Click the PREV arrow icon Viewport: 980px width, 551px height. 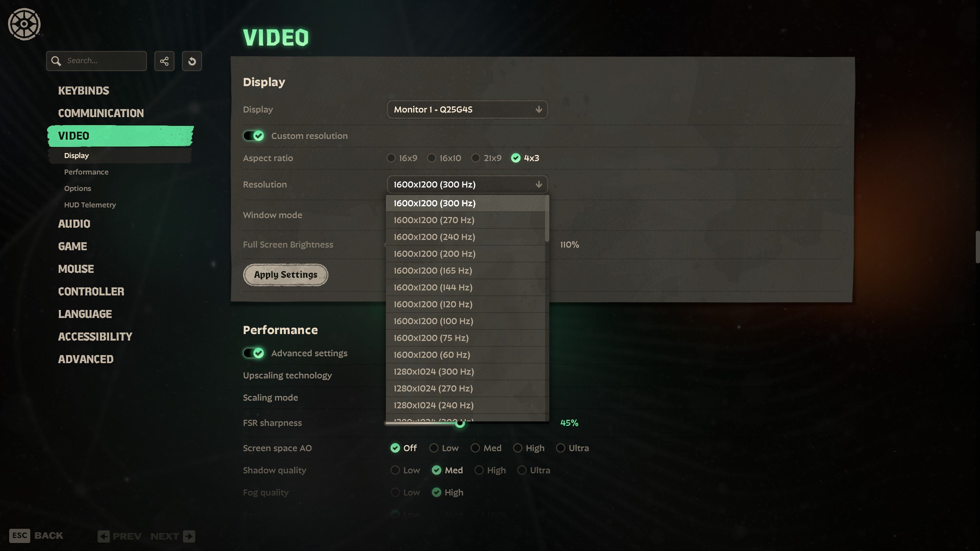(x=103, y=536)
